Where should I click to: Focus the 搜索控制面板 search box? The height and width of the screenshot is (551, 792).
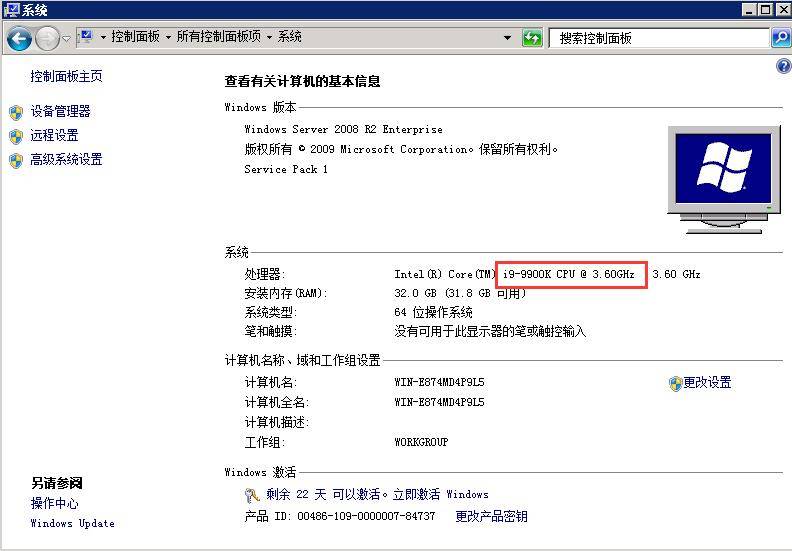[660, 38]
